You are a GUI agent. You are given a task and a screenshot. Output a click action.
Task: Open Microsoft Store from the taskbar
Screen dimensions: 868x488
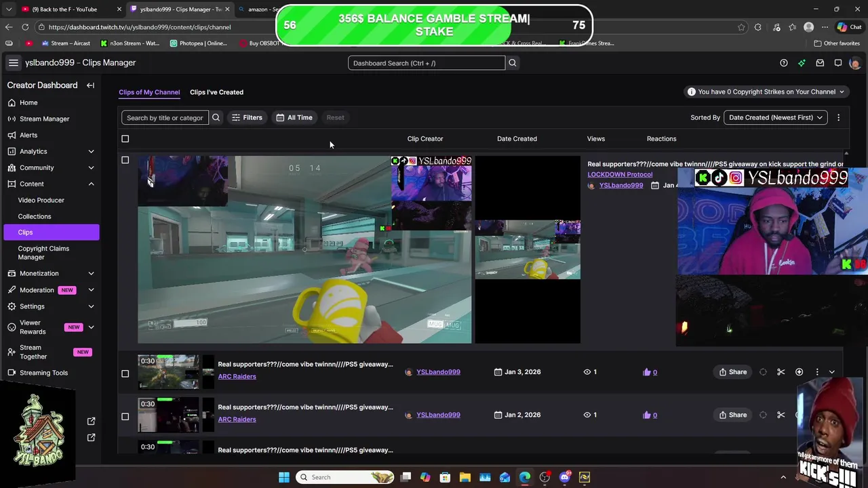[445, 477]
